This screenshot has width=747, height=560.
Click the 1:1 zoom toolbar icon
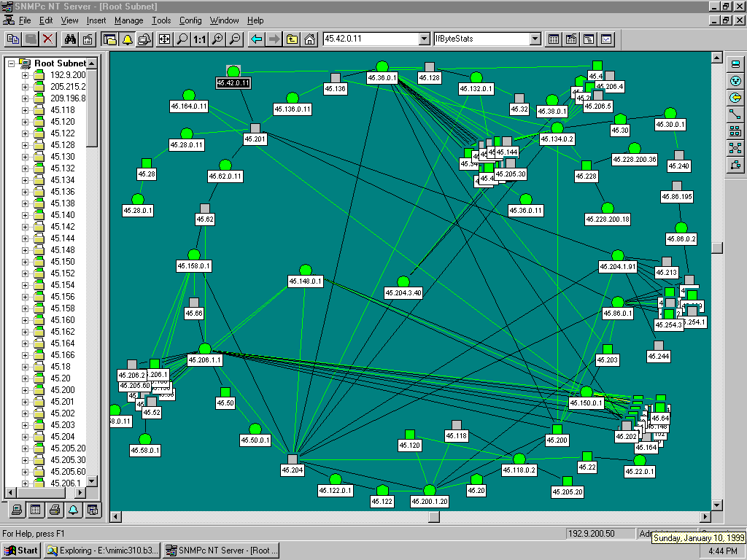point(199,39)
